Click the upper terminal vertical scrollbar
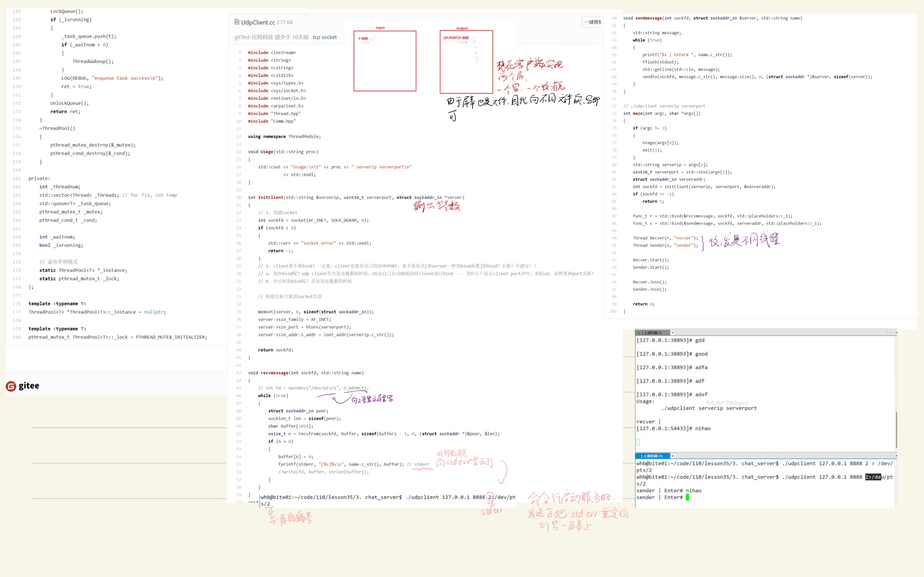This screenshot has height=577, width=924. click(x=896, y=429)
